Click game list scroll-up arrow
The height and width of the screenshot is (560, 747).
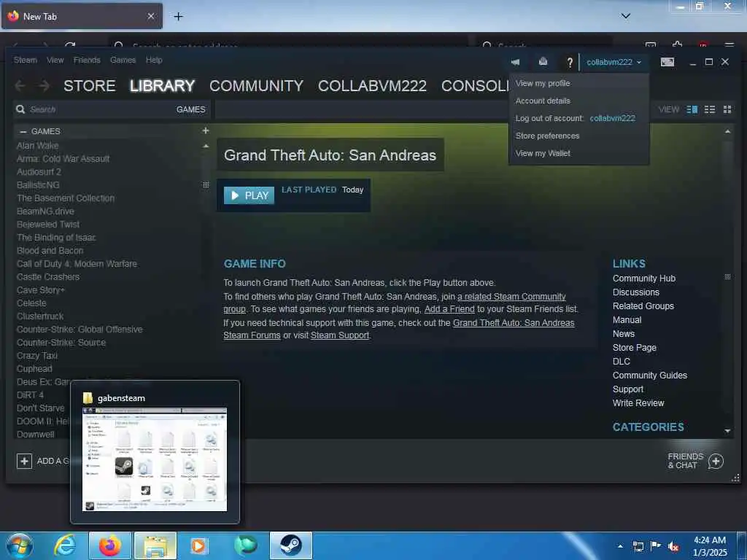pos(206,146)
